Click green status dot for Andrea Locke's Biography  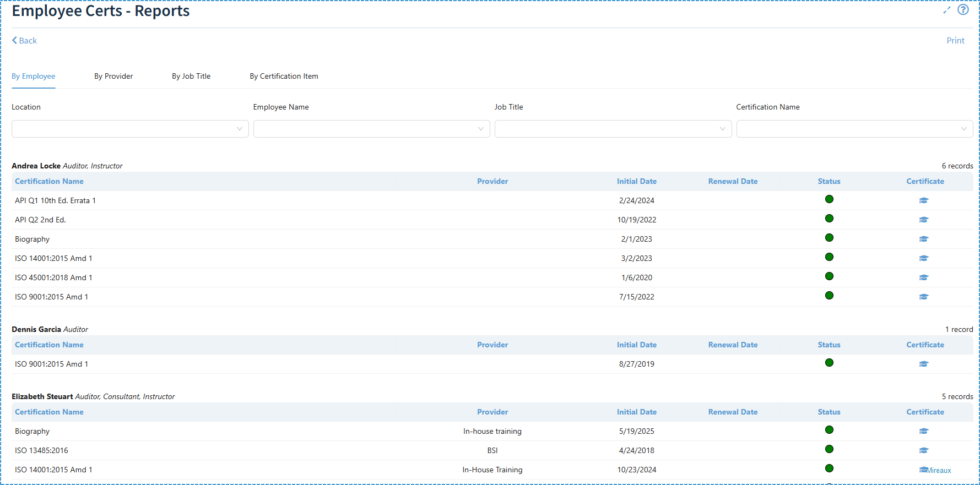pos(829,238)
